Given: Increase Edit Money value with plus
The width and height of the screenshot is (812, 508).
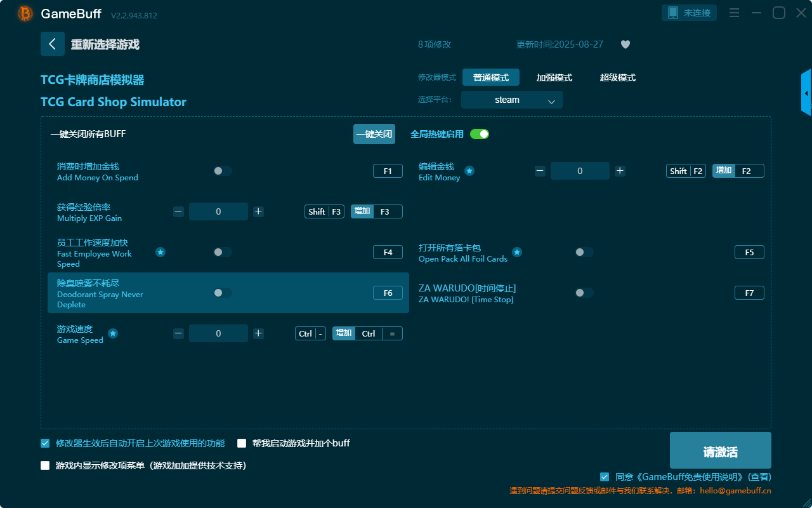Looking at the screenshot, I should coord(620,171).
